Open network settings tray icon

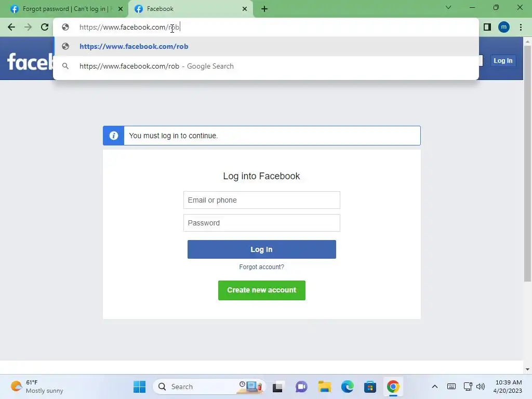468,387
